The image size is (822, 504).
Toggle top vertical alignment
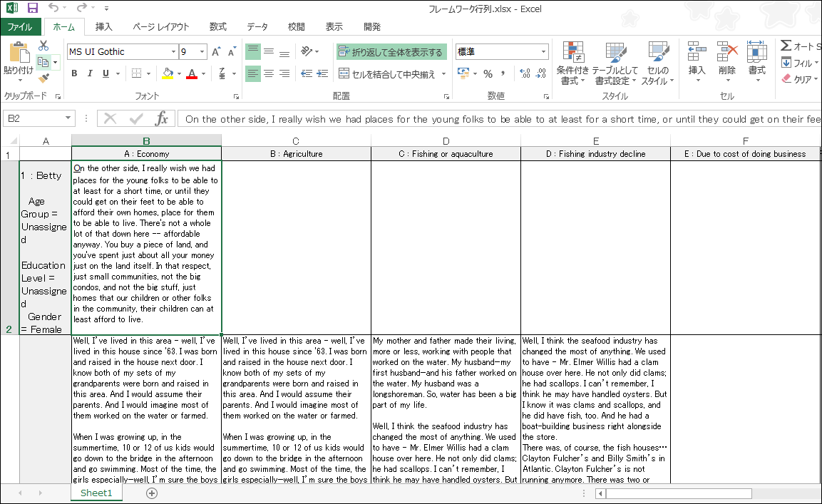(x=253, y=51)
